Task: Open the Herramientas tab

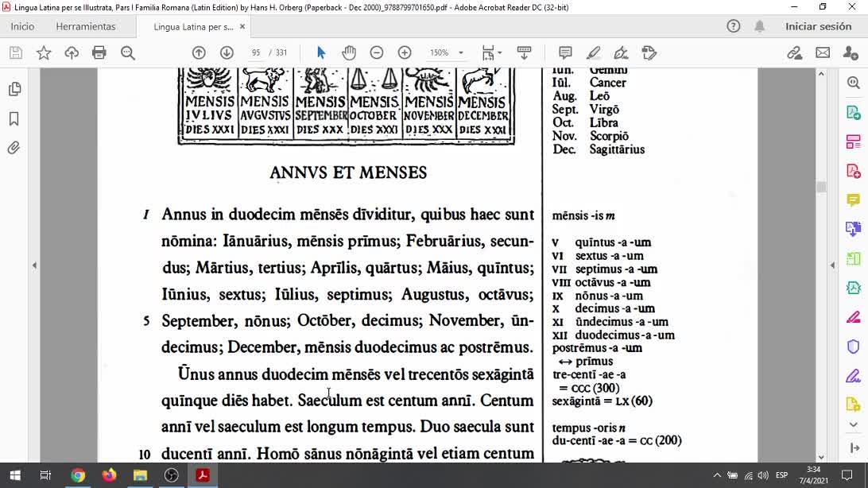Action: 86,26
